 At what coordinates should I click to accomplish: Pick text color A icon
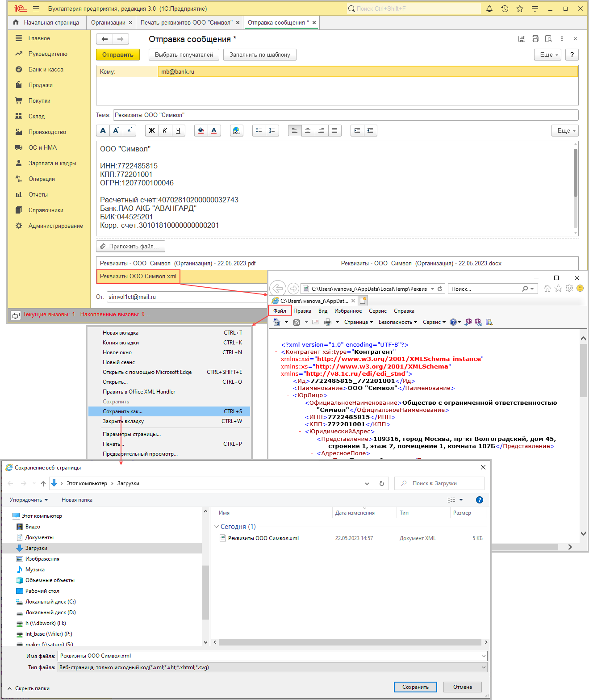(214, 130)
